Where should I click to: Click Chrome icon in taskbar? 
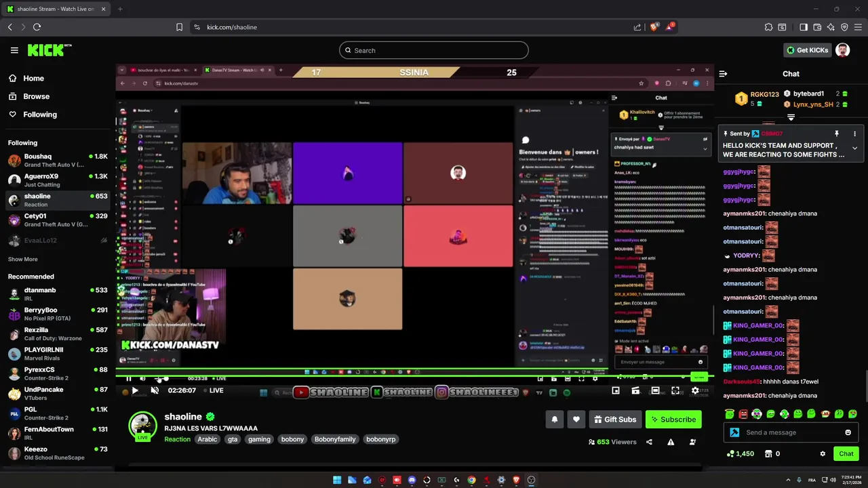pyautogui.click(x=471, y=480)
